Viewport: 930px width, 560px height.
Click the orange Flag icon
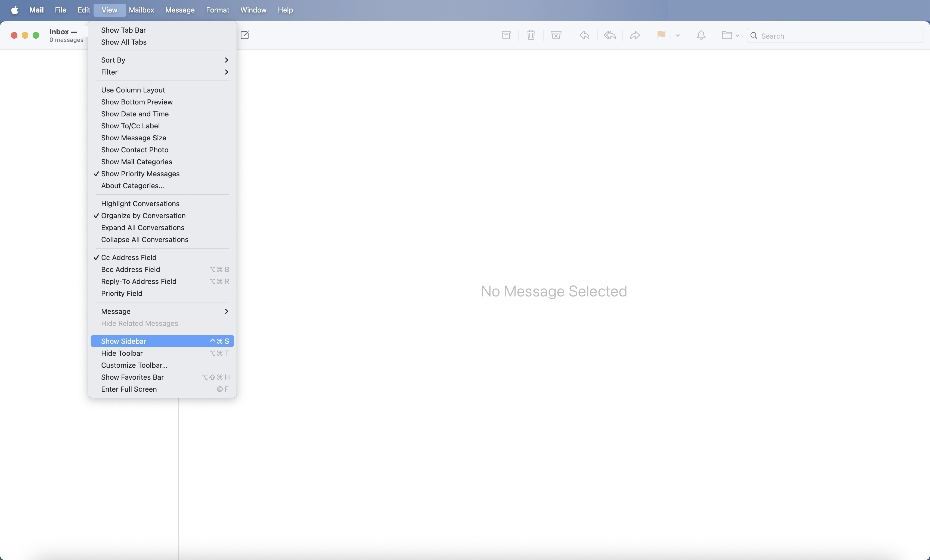[661, 35]
